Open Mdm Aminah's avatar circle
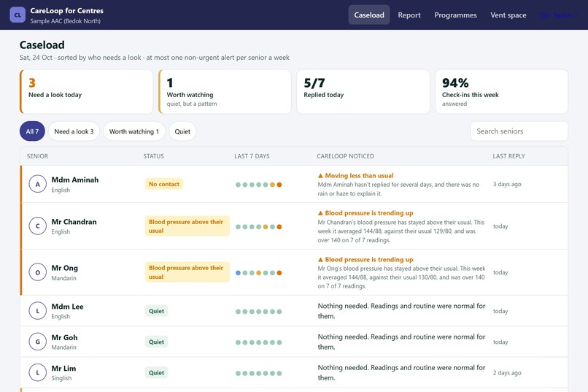Screen dimensions: 588x392 click(x=37, y=184)
